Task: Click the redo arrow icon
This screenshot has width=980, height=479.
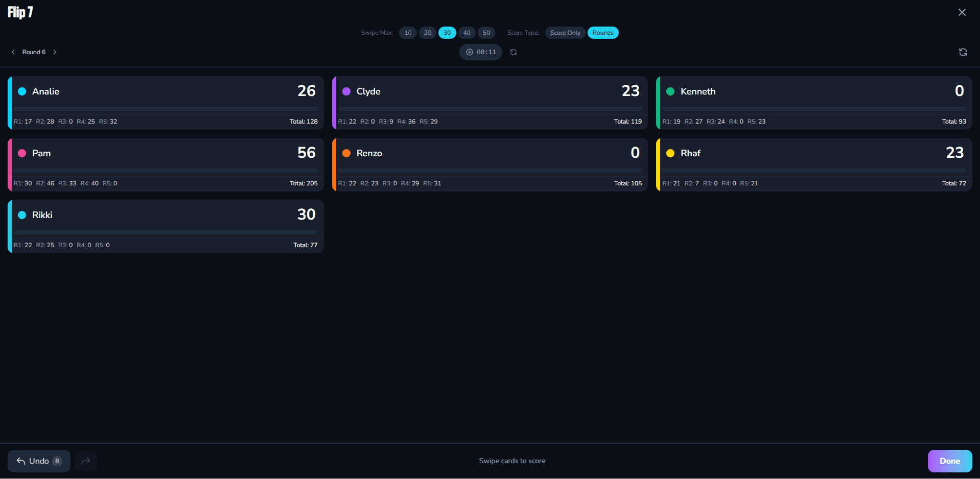Action: 85,461
